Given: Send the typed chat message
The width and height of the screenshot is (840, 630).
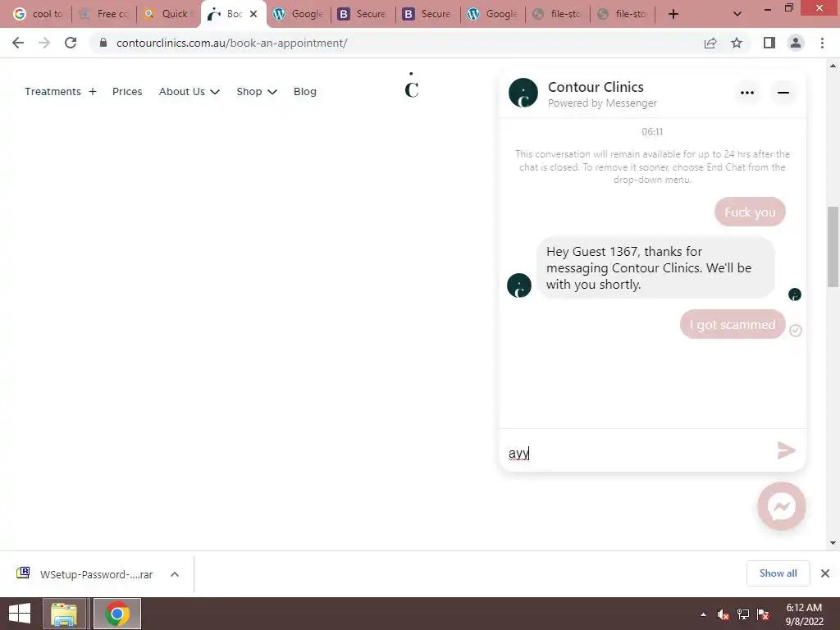Looking at the screenshot, I should [x=786, y=450].
